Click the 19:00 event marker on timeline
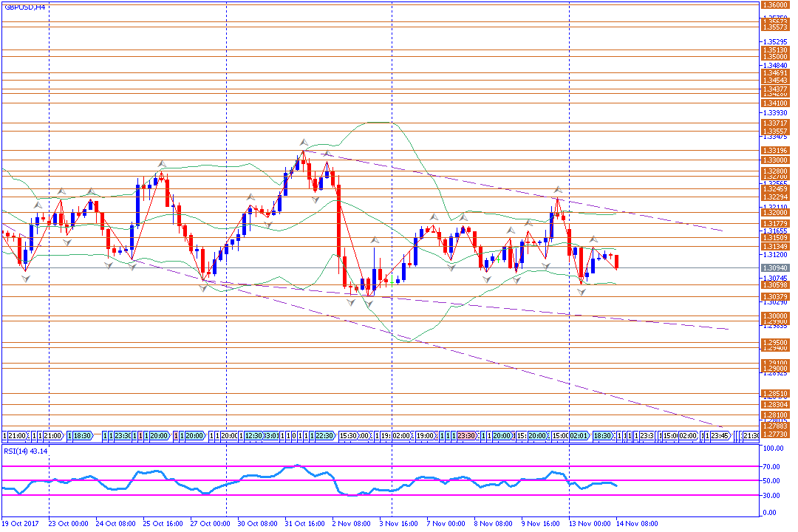 click(x=426, y=436)
